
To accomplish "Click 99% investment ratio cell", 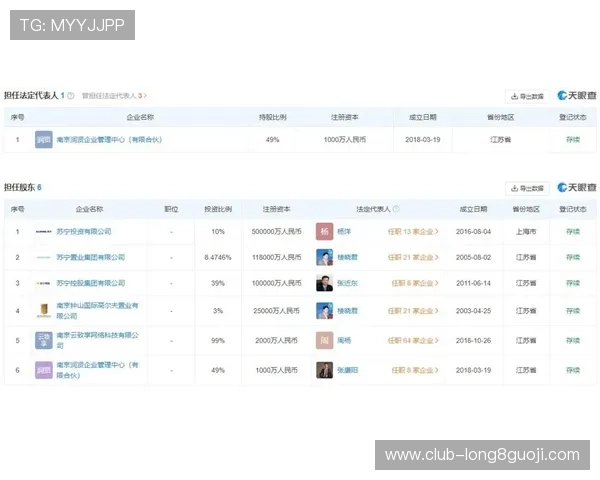I will click(x=218, y=340).
